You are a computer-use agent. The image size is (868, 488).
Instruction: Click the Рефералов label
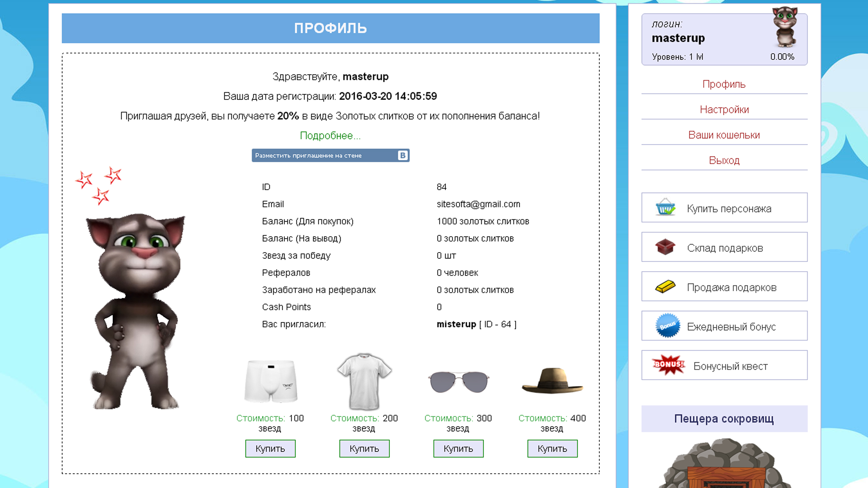click(286, 273)
